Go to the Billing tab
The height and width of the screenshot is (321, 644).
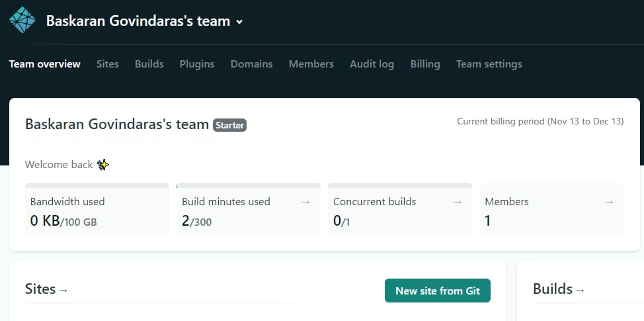click(x=425, y=64)
